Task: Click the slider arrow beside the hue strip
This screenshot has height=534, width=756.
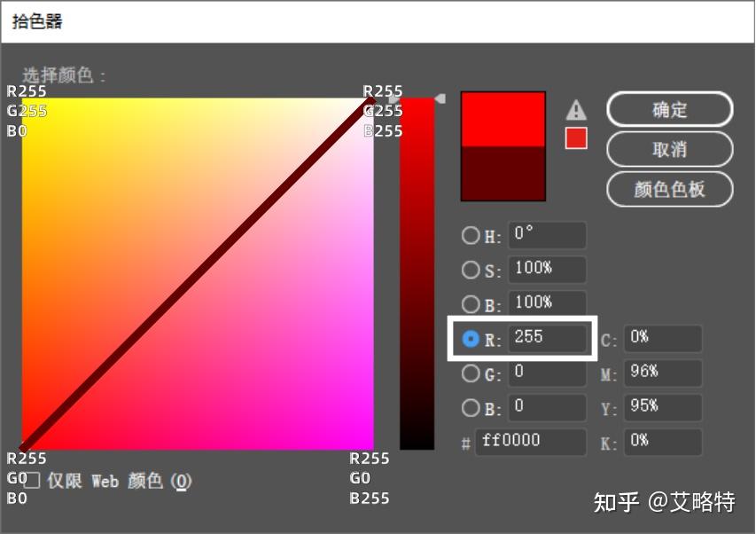Action: point(440,98)
